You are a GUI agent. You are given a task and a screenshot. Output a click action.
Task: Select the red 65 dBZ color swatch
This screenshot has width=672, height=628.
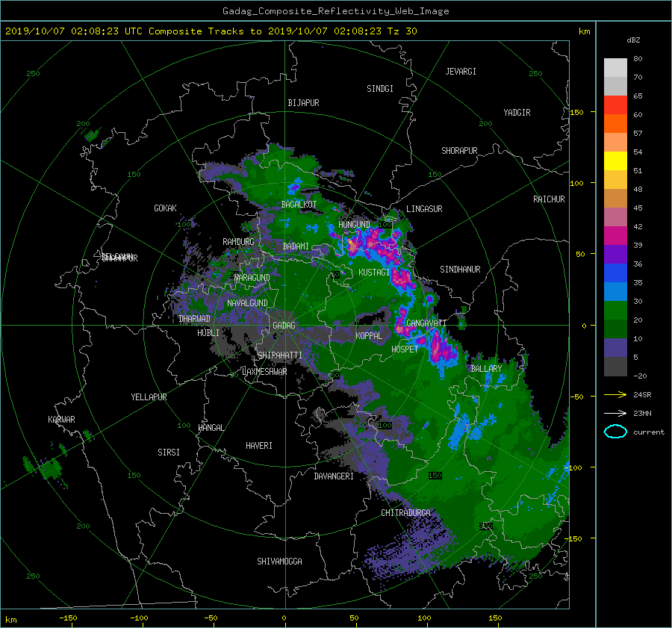615,105
